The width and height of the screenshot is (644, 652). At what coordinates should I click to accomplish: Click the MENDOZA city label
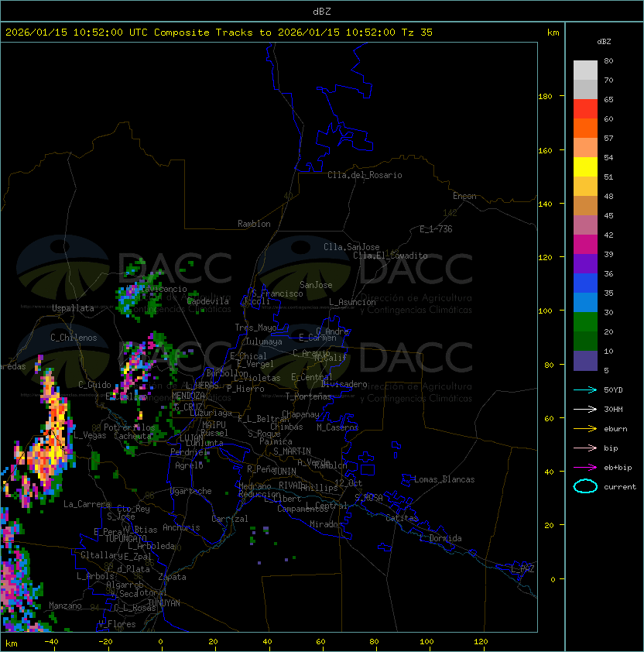pyautogui.click(x=188, y=396)
